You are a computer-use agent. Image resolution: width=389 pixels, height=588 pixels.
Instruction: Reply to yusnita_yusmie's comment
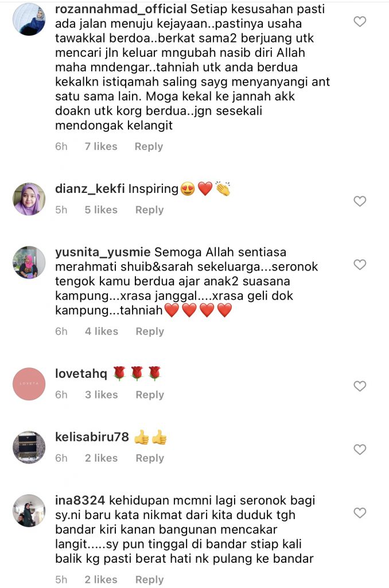(150, 331)
